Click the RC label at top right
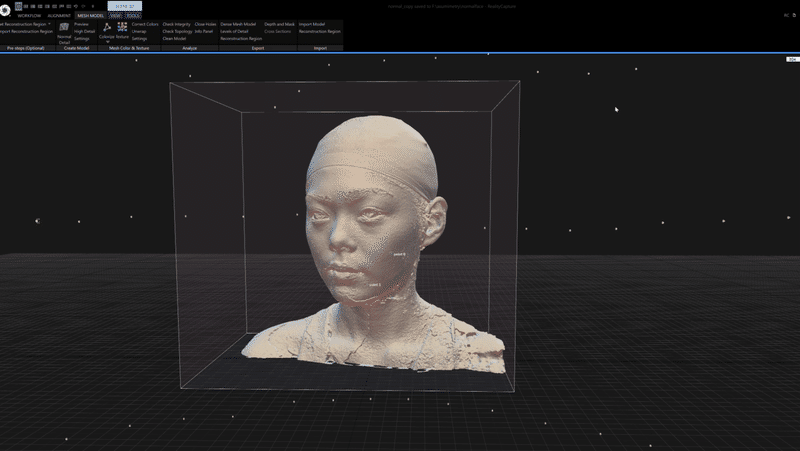Image resolution: width=800 pixels, height=451 pixels. coord(786,15)
